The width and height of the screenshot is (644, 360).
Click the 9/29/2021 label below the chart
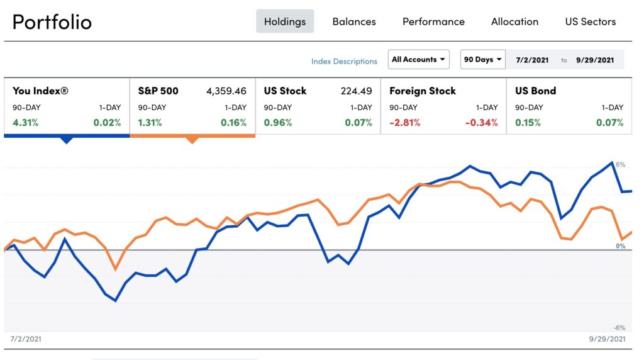[607, 339]
